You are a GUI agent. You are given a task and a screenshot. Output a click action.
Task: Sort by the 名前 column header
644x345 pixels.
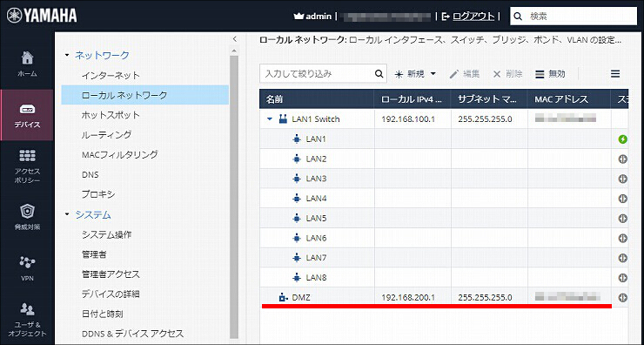point(317,99)
